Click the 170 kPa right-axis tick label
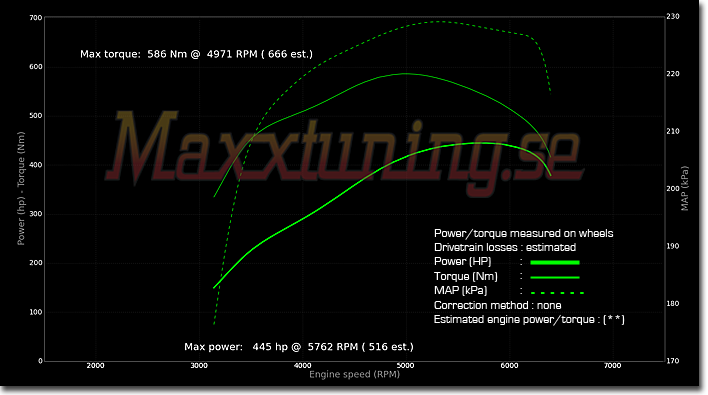The image size is (708, 395). tap(673, 361)
